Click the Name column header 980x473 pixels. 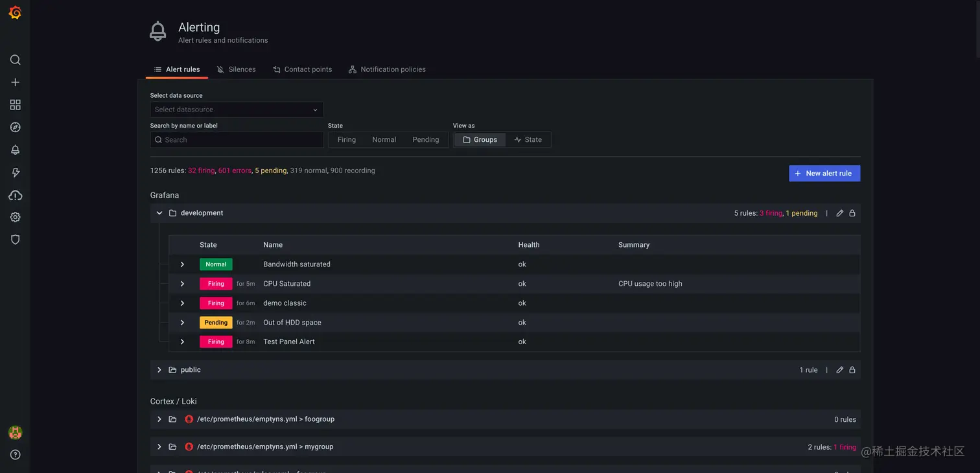(273, 245)
